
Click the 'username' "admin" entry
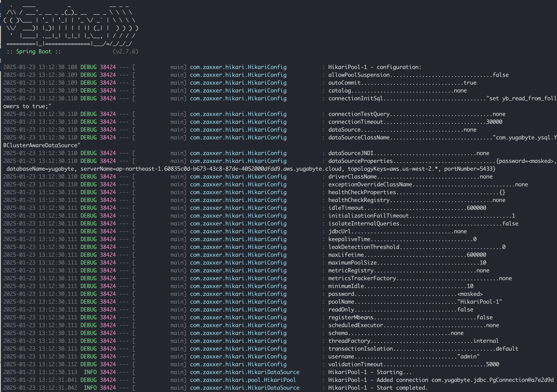coord(404,356)
